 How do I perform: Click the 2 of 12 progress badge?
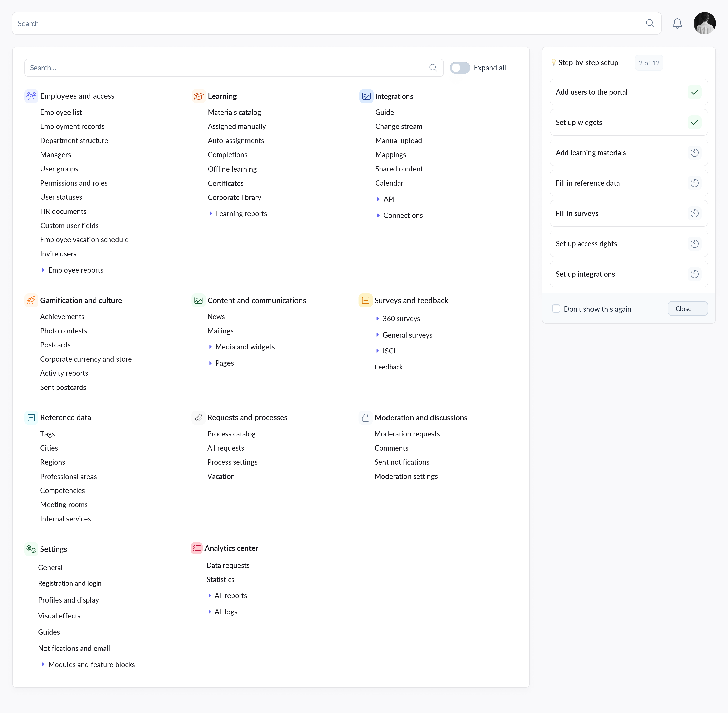(649, 63)
